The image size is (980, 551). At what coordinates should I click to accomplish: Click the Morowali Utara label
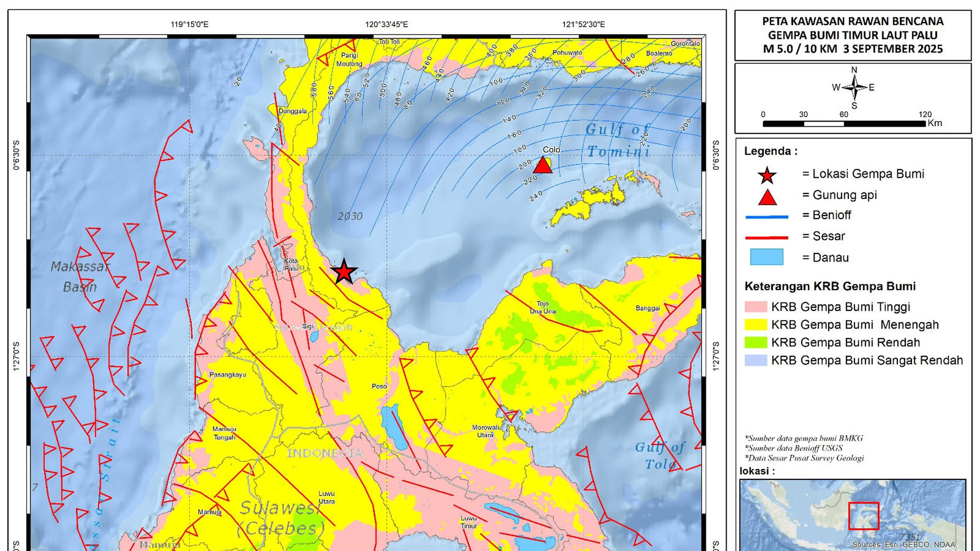coord(485,431)
